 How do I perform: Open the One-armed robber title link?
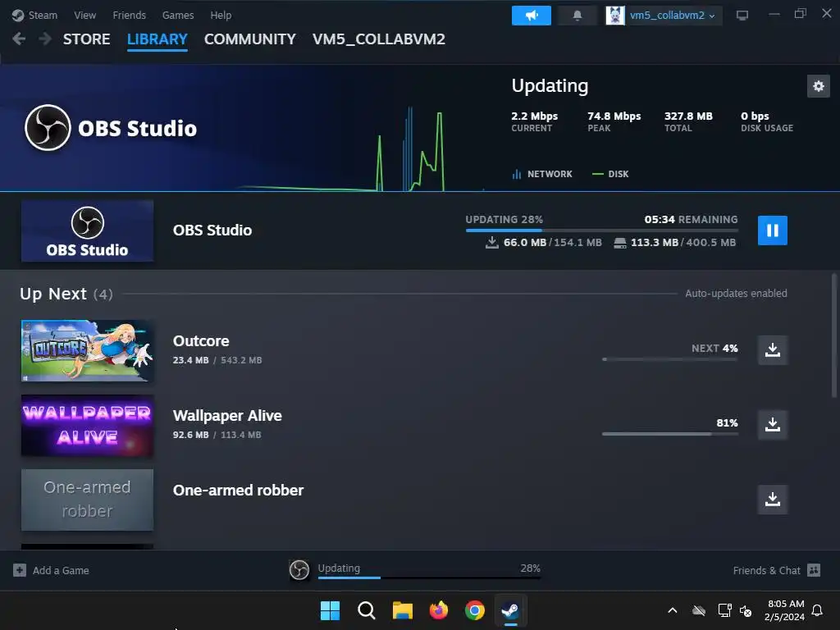pos(238,491)
